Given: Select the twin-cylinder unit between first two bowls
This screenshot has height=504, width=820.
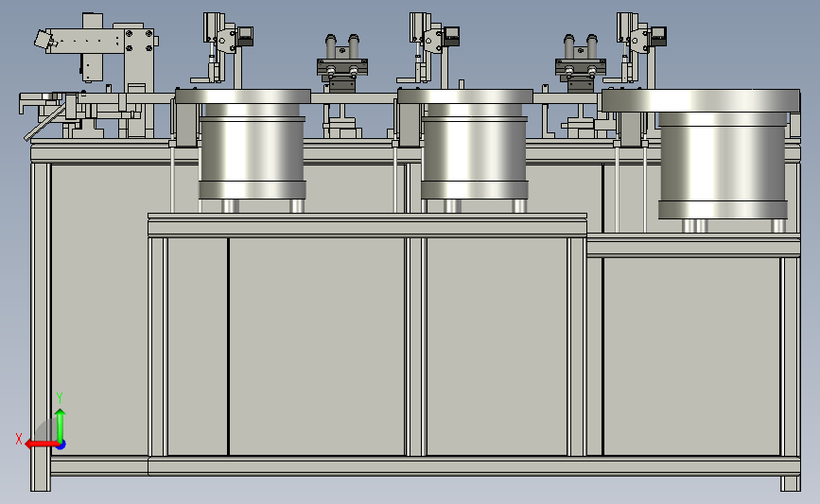Looking at the screenshot, I should tap(342, 62).
